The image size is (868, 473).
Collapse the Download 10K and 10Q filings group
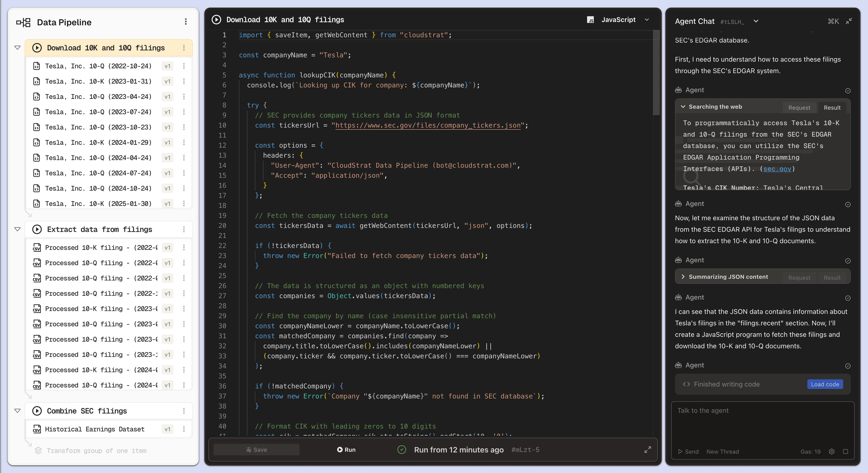pos(17,48)
